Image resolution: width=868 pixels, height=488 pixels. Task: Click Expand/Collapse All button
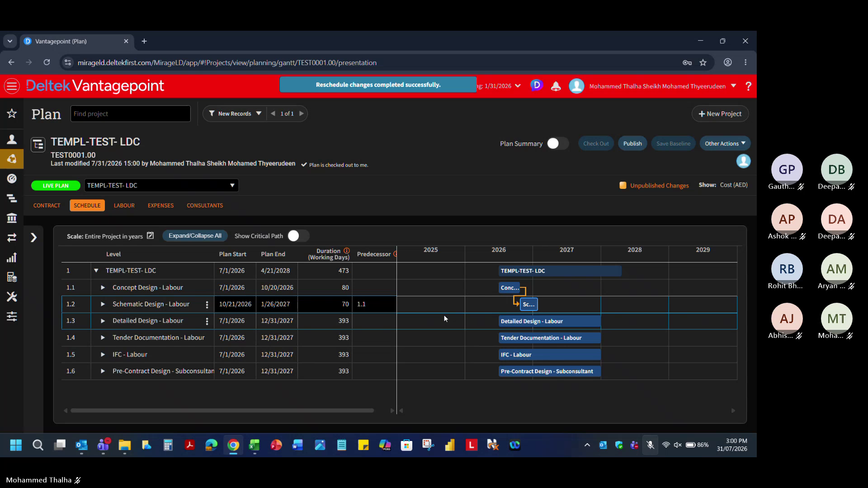(x=195, y=236)
